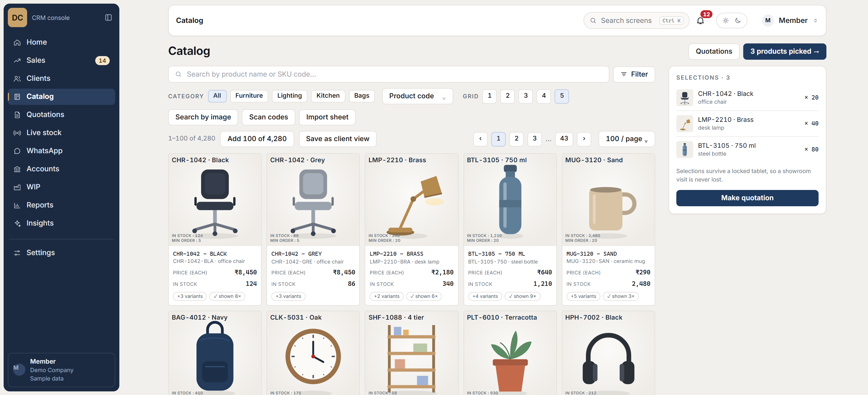The image size is (868, 395).
Task: Go to results page 43
Action: coord(564,139)
